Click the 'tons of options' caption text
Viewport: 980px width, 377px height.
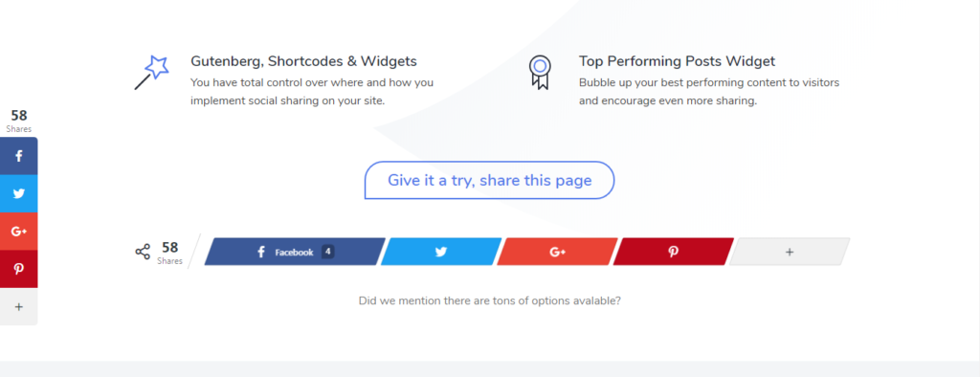click(489, 300)
